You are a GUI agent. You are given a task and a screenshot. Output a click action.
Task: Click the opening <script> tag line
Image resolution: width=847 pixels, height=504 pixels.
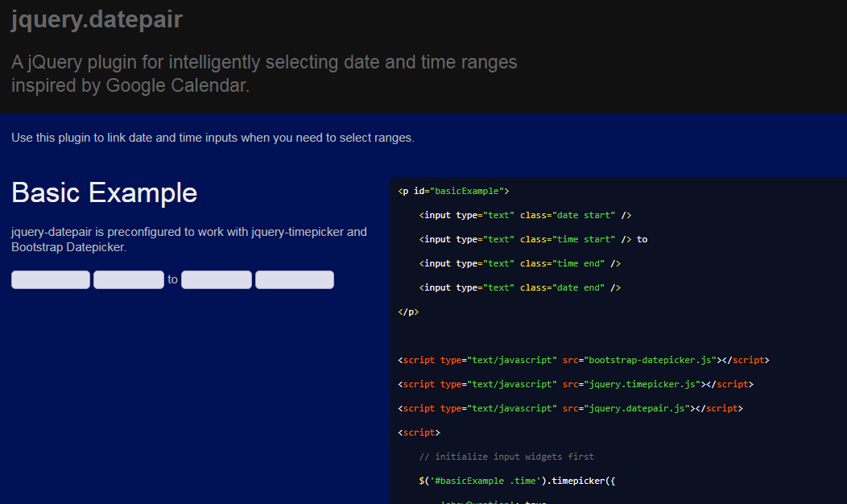419,432
